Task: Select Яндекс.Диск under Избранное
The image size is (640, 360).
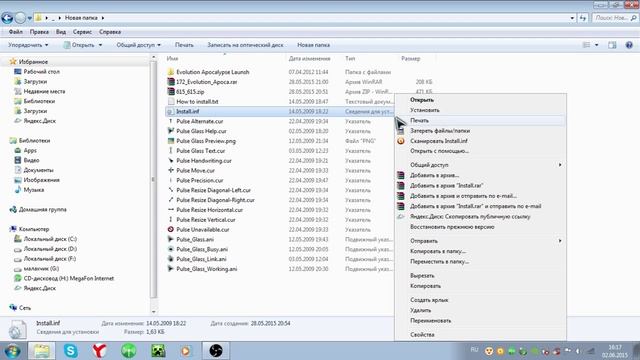Action: [x=40, y=121]
